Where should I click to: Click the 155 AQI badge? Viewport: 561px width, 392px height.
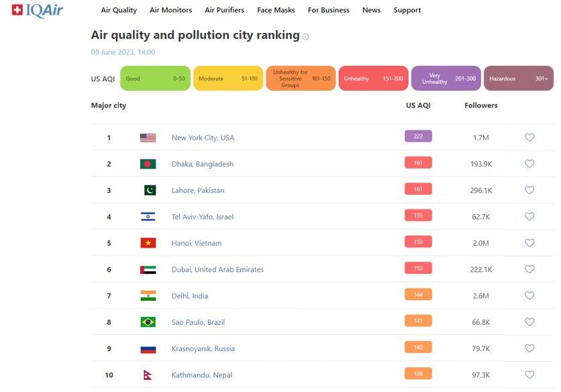418,215
